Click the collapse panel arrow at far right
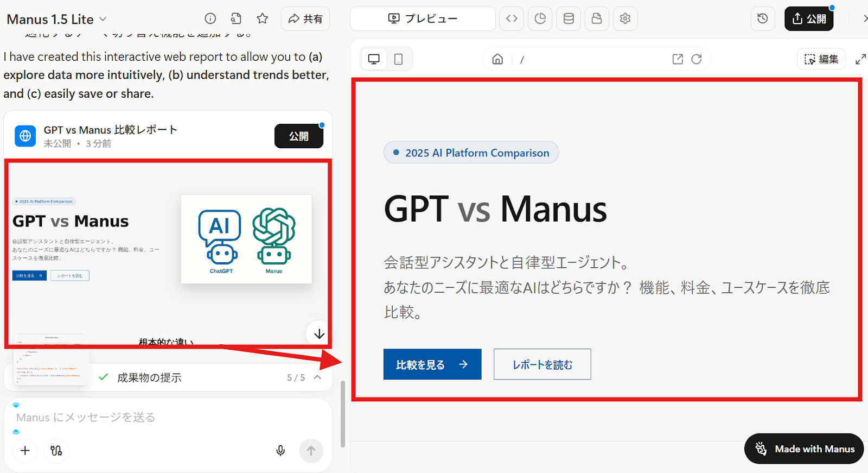The height and width of the screenshot is (473, 868). coord(865,18)
